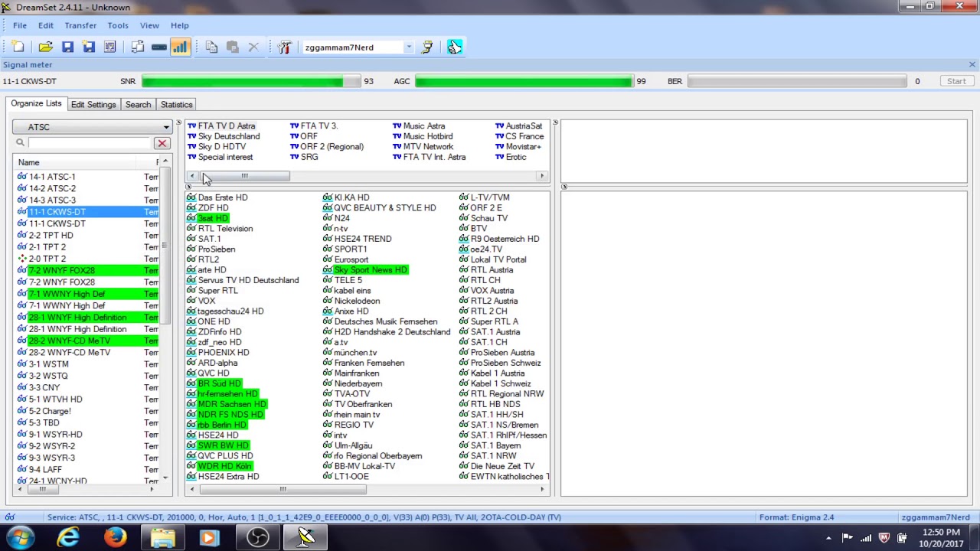
Task: Select the highlighted 11-1 CKWS-DT service
Action: [x=87, y=212]
